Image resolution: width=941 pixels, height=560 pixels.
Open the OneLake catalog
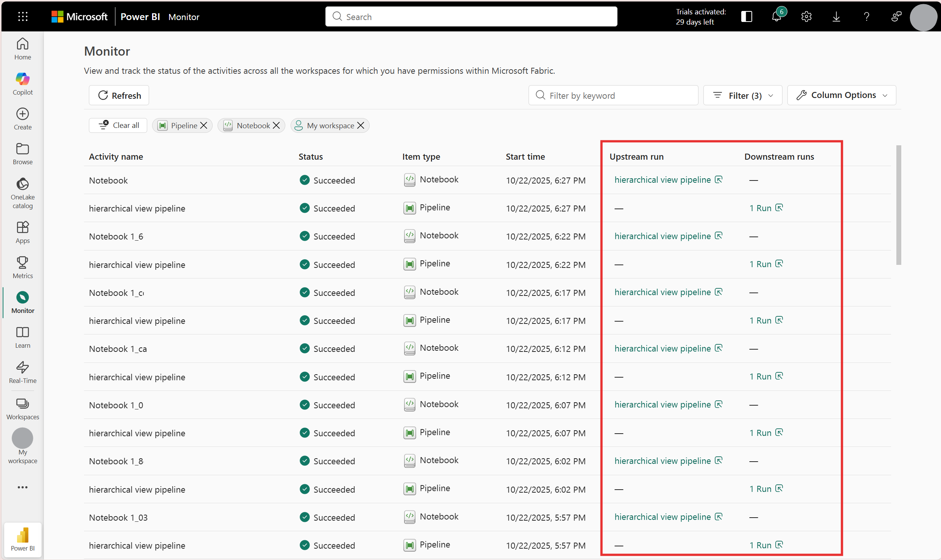point(23,193)
